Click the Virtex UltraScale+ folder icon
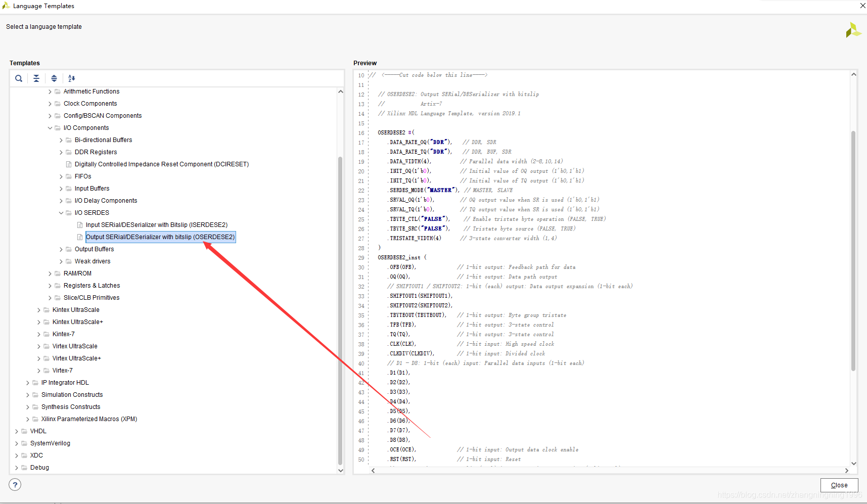Screen dimensions: 867x504 point(47,358)
